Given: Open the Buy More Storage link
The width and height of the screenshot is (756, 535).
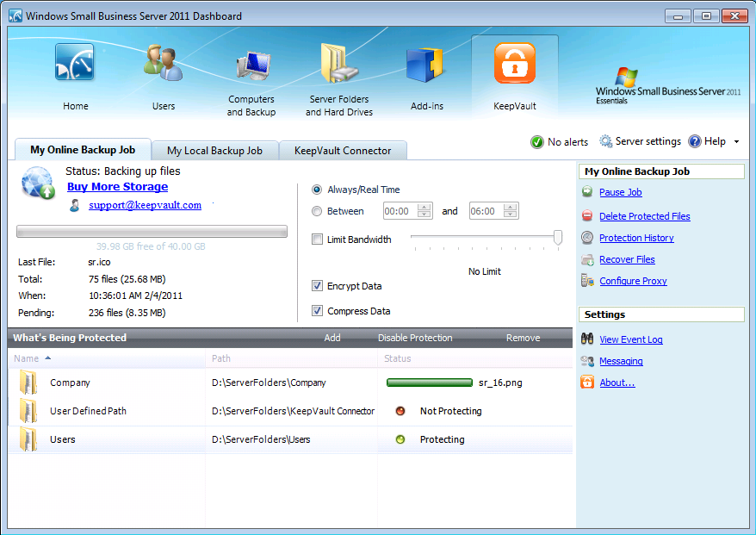Looking at the screenshot, I should 118,187.
